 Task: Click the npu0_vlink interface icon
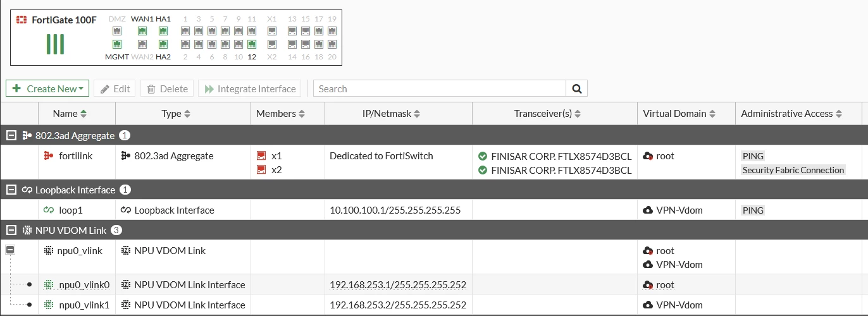point(49,250)
